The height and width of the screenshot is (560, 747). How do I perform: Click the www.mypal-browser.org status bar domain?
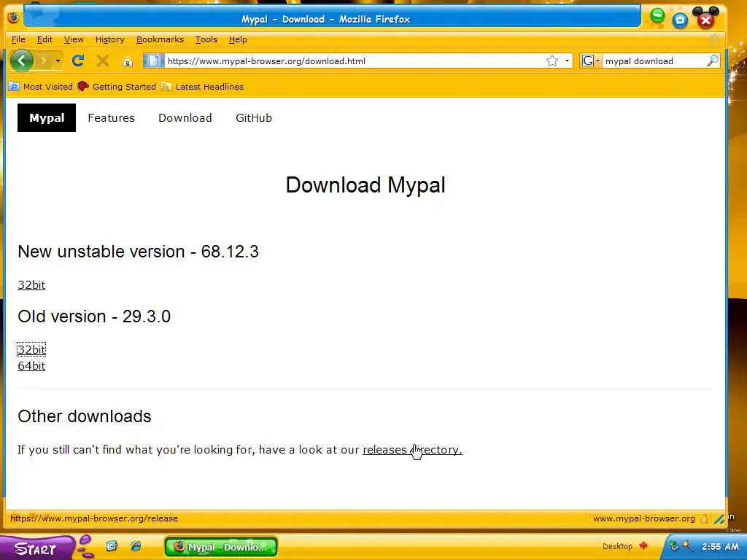click(643, 518)
